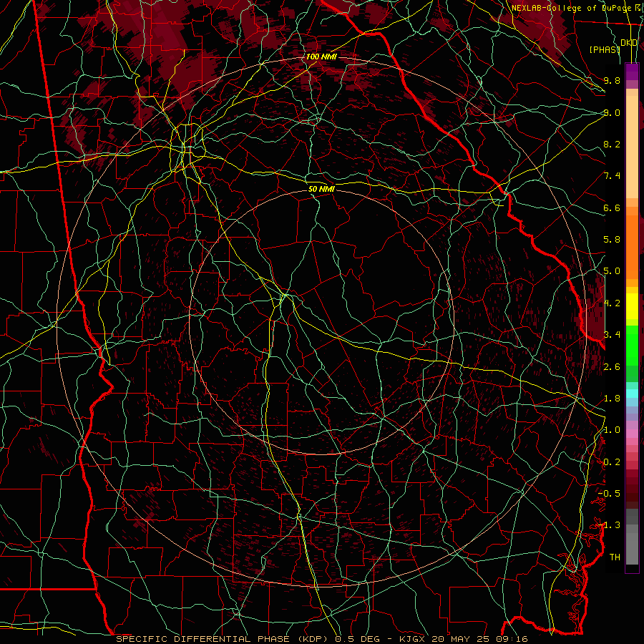Click the '100 NMI' range ring label

(321, 57)
